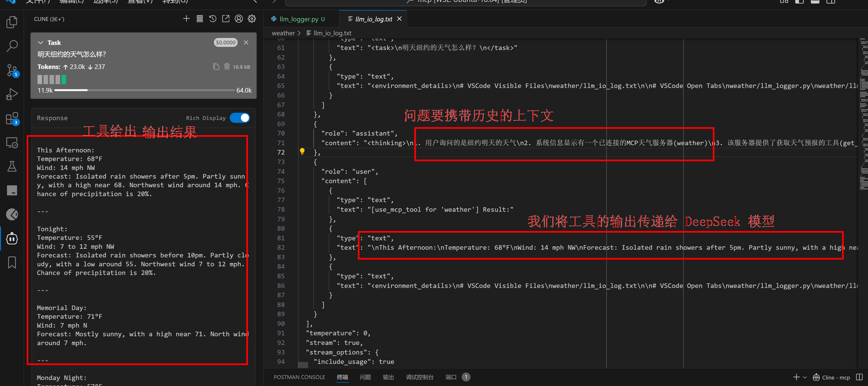Toggle the Rich Display switch
This screenshot has height=386, width=868.
pyautogui.click(x=240, y=118)
